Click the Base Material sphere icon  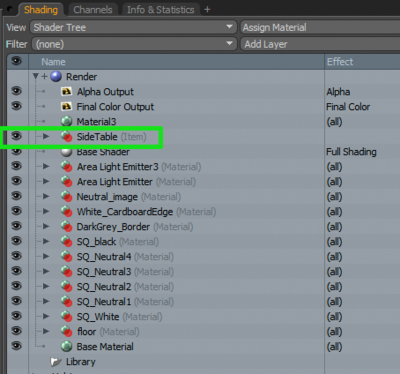click(x=67, y=347)
